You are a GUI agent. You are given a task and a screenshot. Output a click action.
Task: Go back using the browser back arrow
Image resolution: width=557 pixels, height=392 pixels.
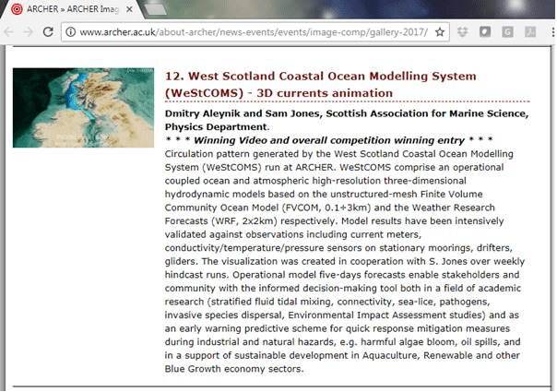pyautogui.click(x=10, y=32)
